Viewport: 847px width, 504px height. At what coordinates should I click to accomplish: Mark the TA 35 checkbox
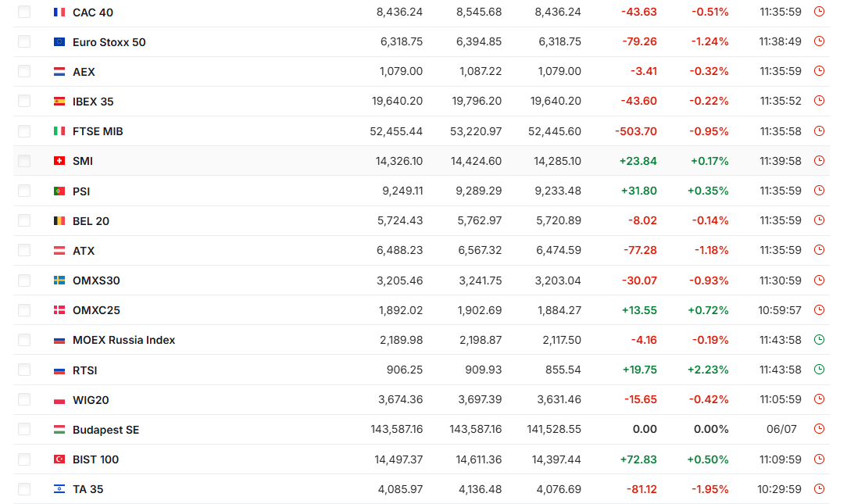click(24, 489)
